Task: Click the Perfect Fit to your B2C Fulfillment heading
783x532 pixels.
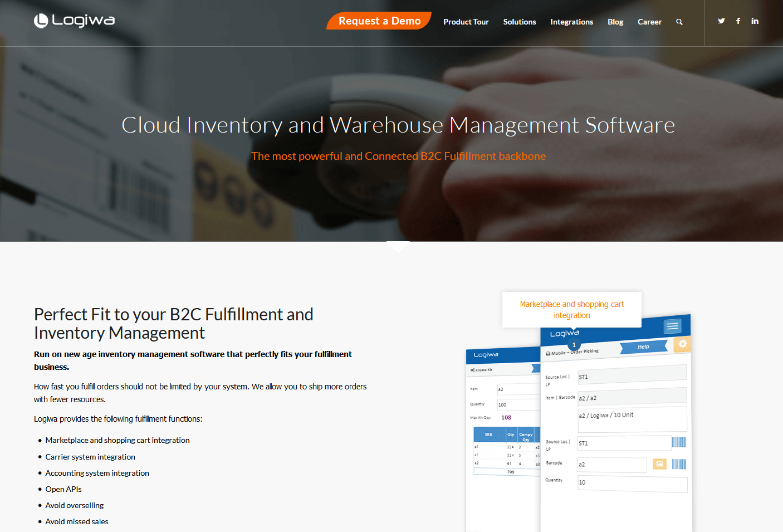Action: pyautogui.click(x=174, y=323)
